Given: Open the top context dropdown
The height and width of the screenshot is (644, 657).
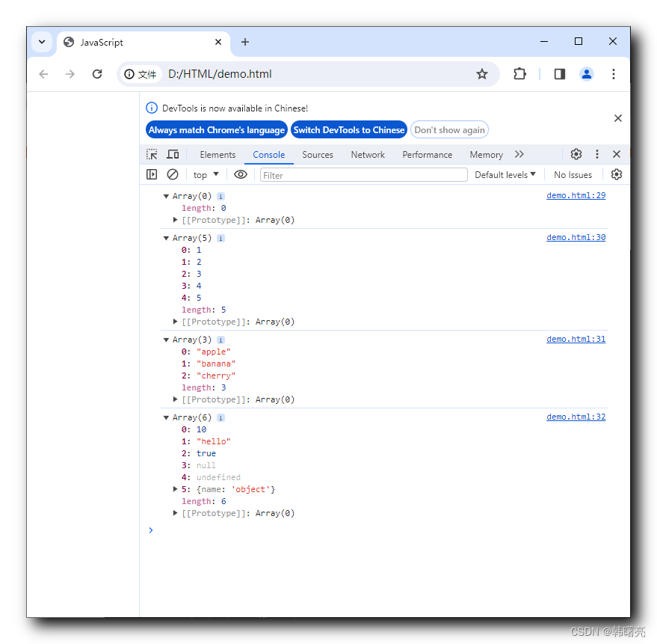Looking at the screenshot, I should pyautogui.click(x=206, y=175).
